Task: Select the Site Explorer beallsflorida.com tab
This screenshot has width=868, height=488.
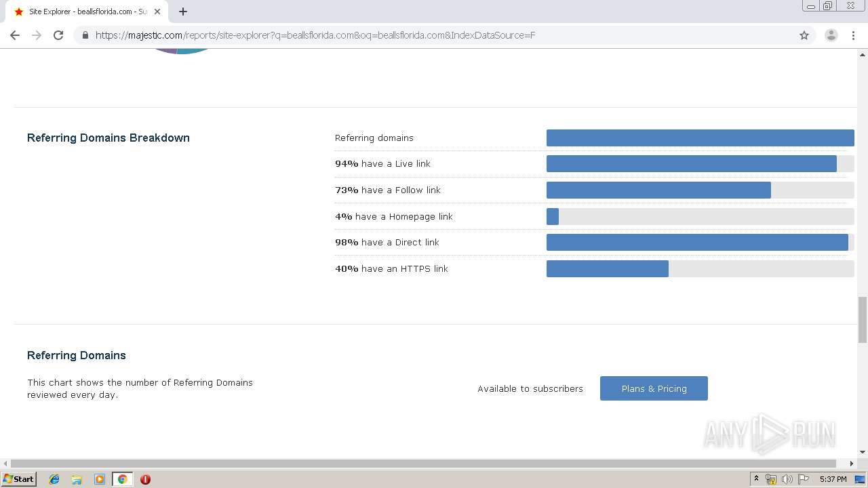Action: click(87, 12)
